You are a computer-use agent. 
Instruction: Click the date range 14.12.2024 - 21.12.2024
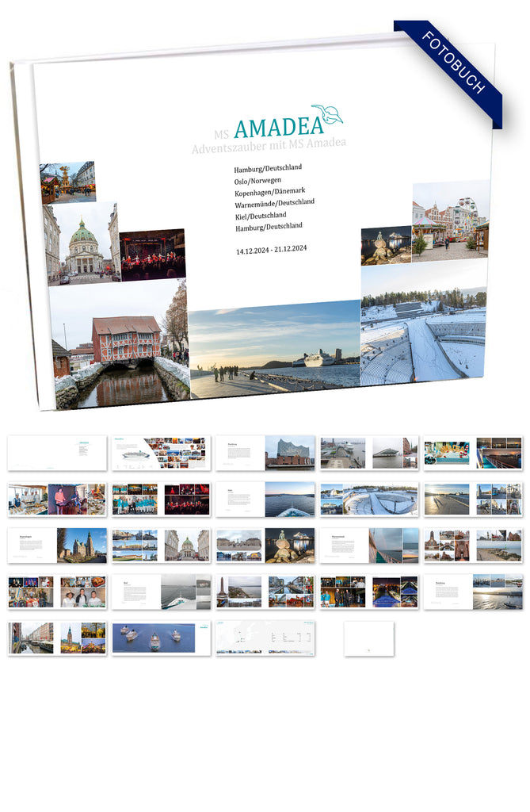(271, 250)
